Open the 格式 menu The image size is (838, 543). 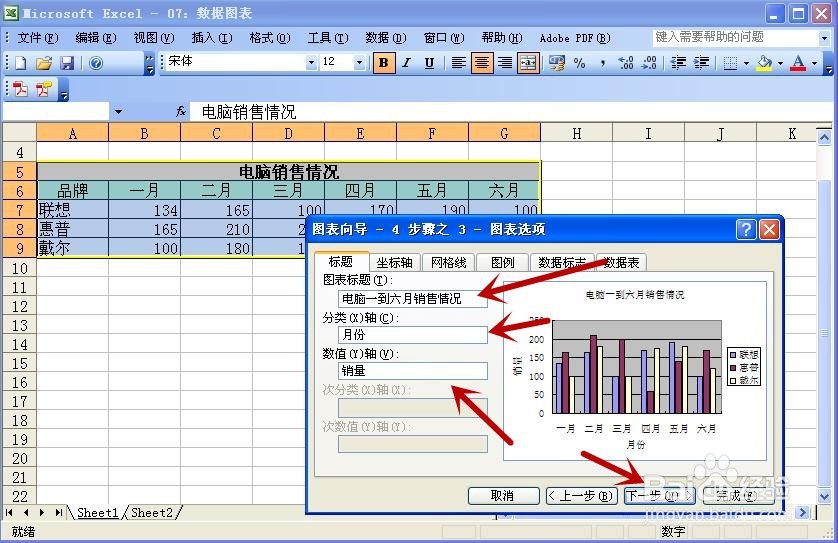[270, 38]
